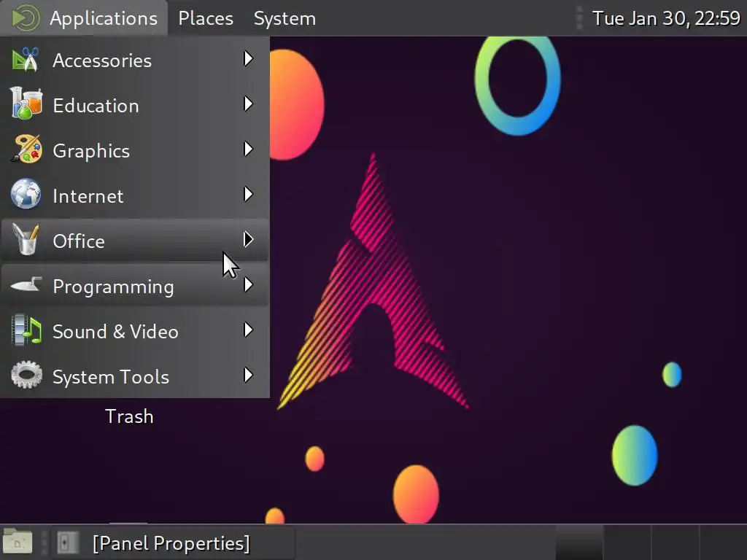Click the Office pencil cup icon
Viewport: 747px width, 560px height.
(x=26, y=239)
